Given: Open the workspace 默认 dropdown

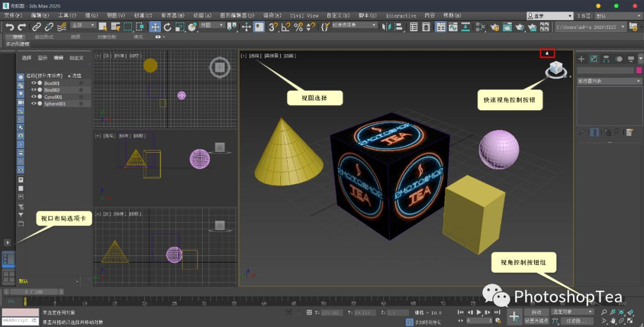Looking at the screenshot, I should coord(618,16).
